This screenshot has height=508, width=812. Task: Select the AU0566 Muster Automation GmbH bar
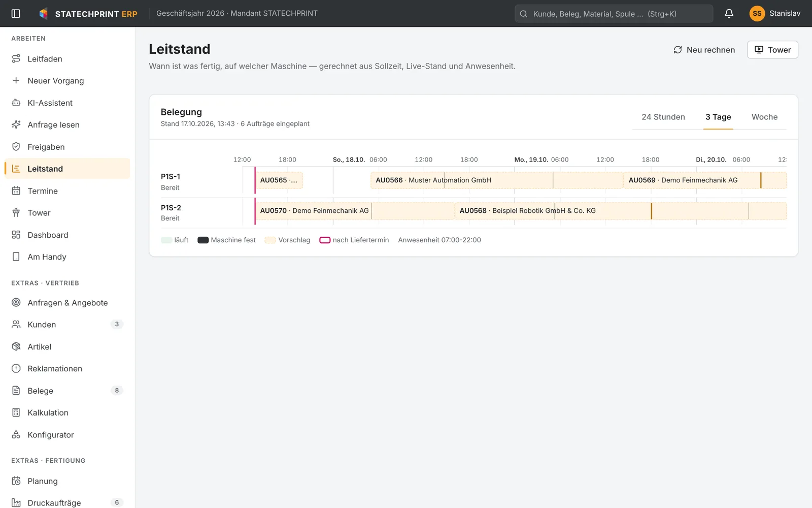(497, 180)
